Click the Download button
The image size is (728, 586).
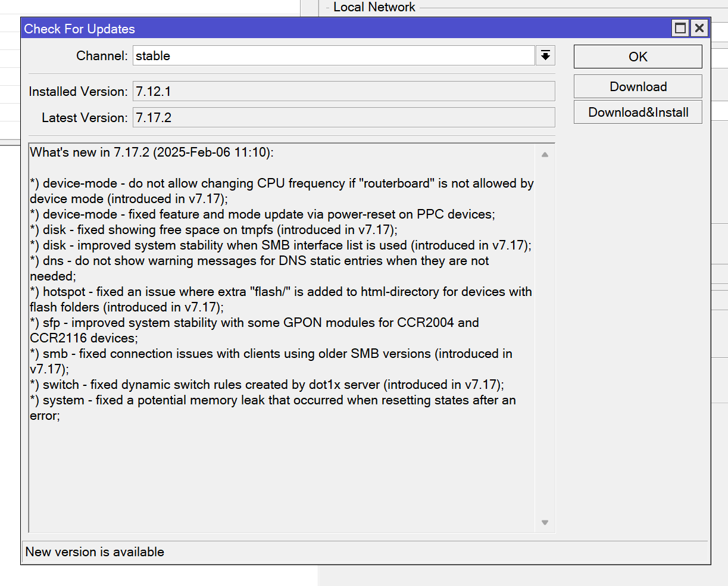pyautogui.click(x=638, y=86)
